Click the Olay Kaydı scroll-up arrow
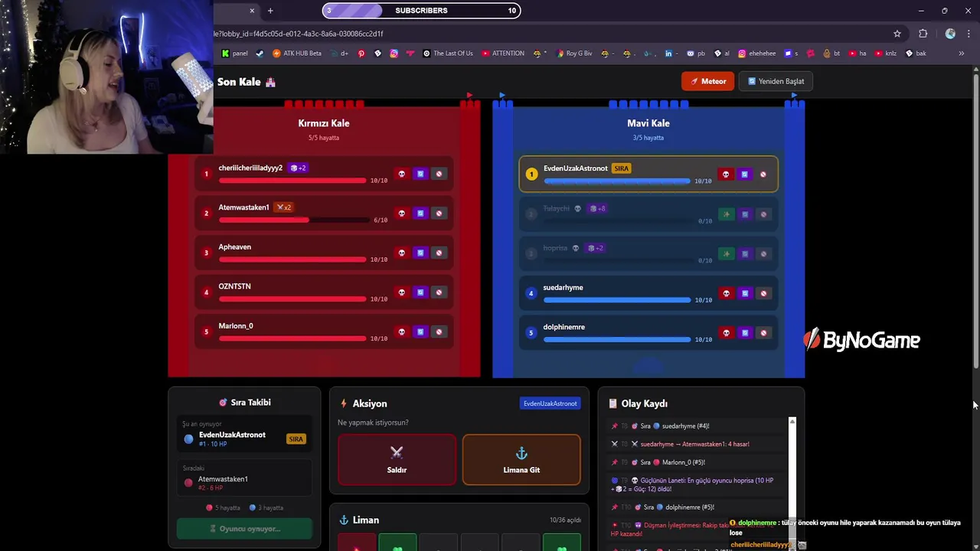The height and width of the screenshot is (551, 980). 792,422
